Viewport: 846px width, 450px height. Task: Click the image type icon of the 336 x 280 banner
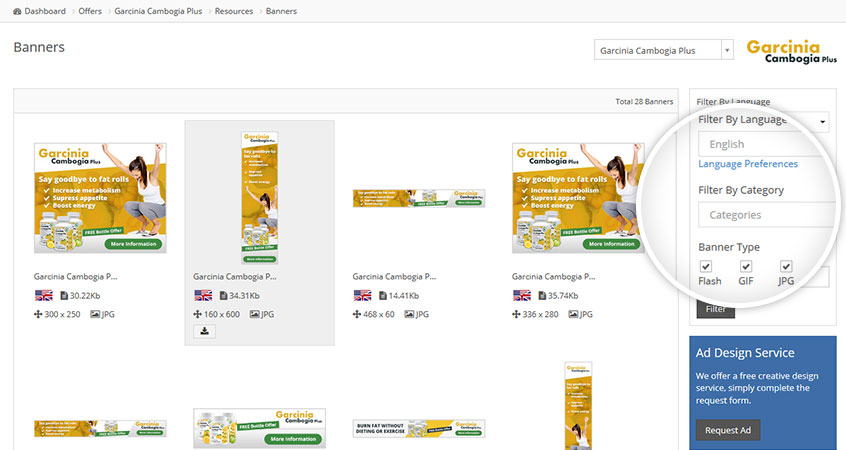click(574, 314)
